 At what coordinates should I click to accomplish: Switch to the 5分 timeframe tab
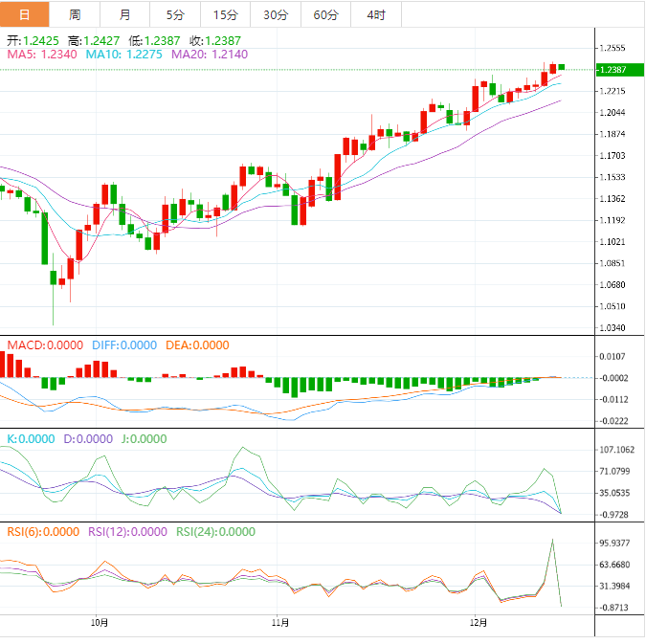175,14
